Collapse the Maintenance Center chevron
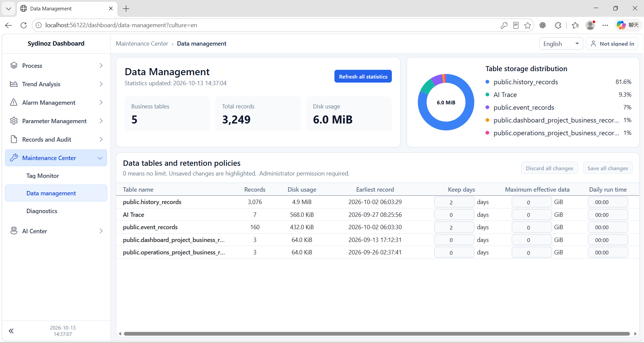 point(100,158)
